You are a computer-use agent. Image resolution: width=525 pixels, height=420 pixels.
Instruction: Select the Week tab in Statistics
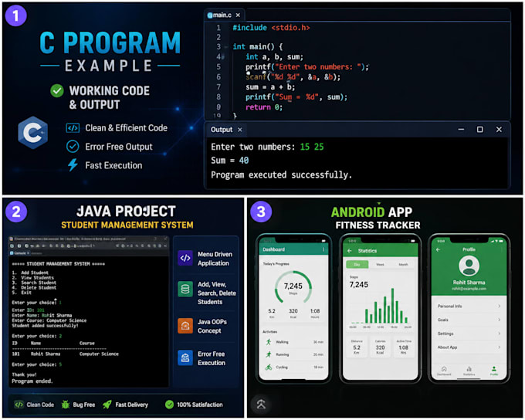tap(380, 264)
